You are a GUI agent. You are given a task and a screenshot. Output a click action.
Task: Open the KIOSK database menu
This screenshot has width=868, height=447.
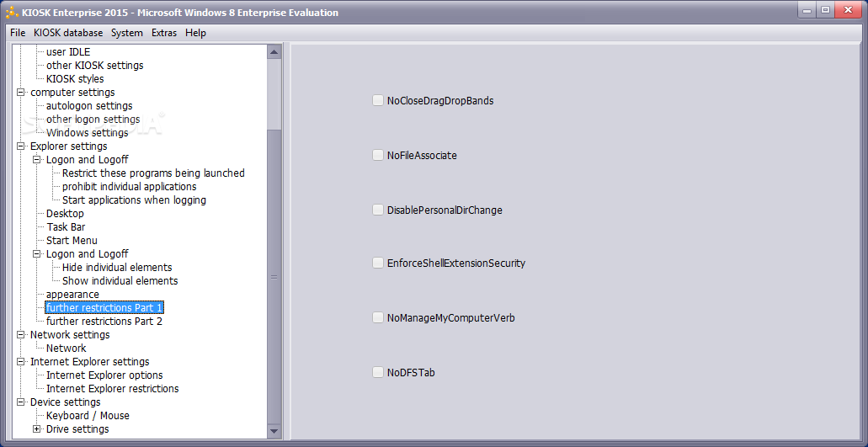(68, 33)
